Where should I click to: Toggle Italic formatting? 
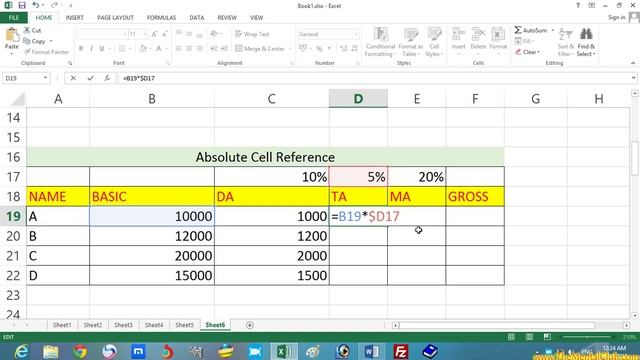tap(91, 49)
